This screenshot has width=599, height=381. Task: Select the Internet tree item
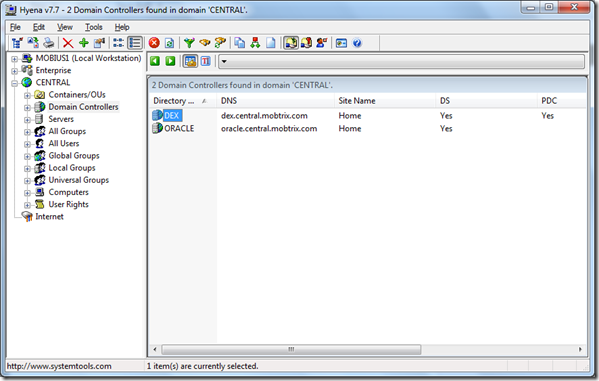(x=49, y=216)
